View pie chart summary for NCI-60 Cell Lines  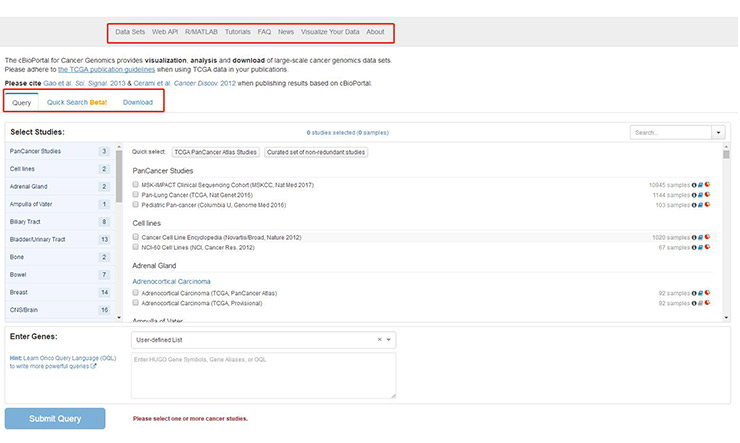pos(707,247)
